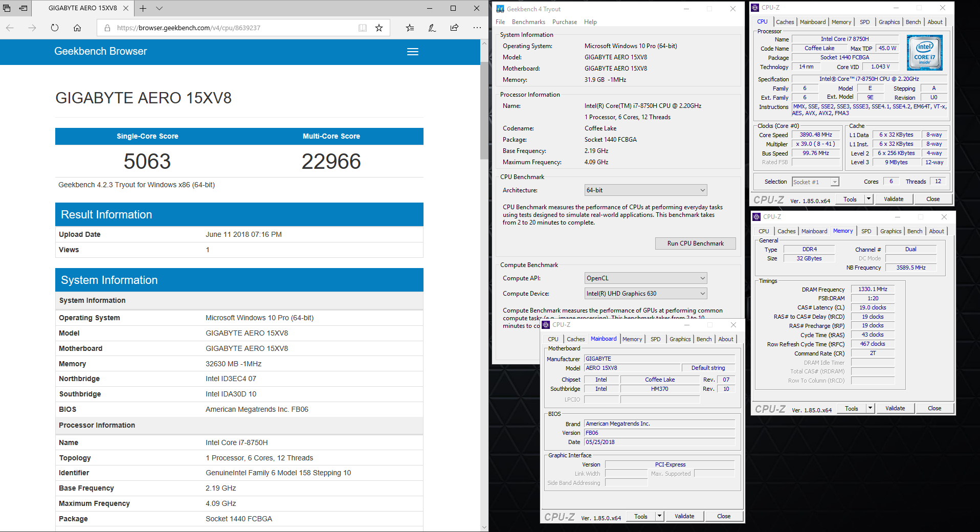Switch to Caches tab in top CPU-Z

point(785,22)
